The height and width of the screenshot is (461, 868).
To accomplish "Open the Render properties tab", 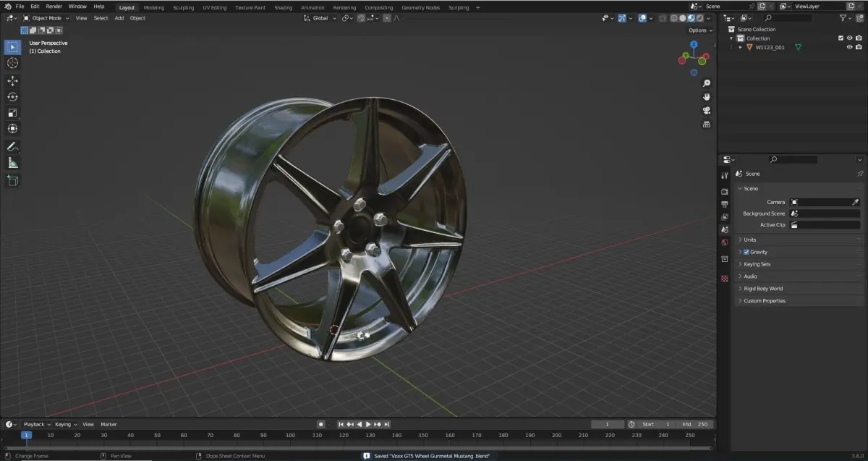I will click(725, 192).
